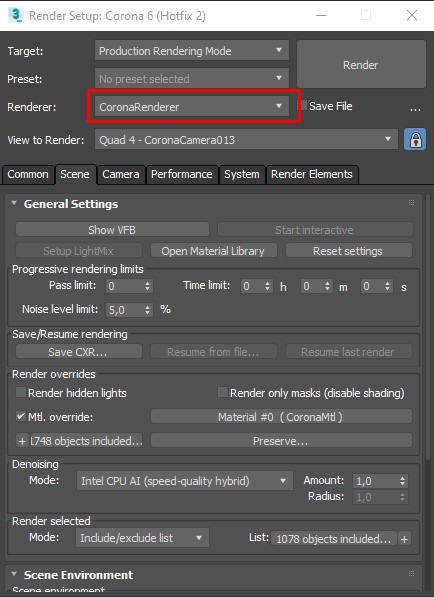Image resolution: width=434 pixels, height=597 pixels.
Task: Click Denoising Amount spinner arrows
Action: (402, 481)
